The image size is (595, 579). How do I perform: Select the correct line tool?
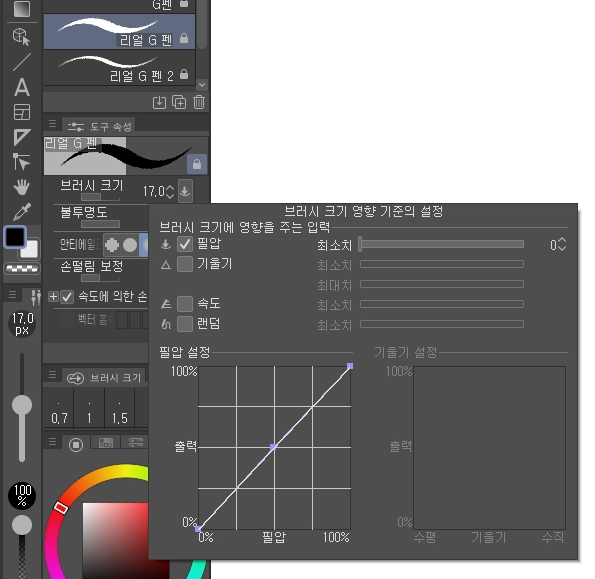(x=21, y=162)
